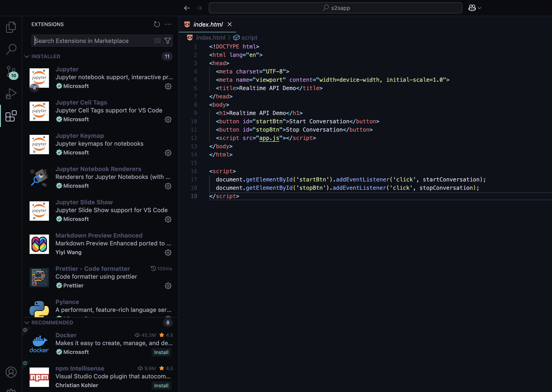This screenshot has width=552, height=392.
Task: Collapse the RECOMMENDED extensions section
Action: coord(27,323)
